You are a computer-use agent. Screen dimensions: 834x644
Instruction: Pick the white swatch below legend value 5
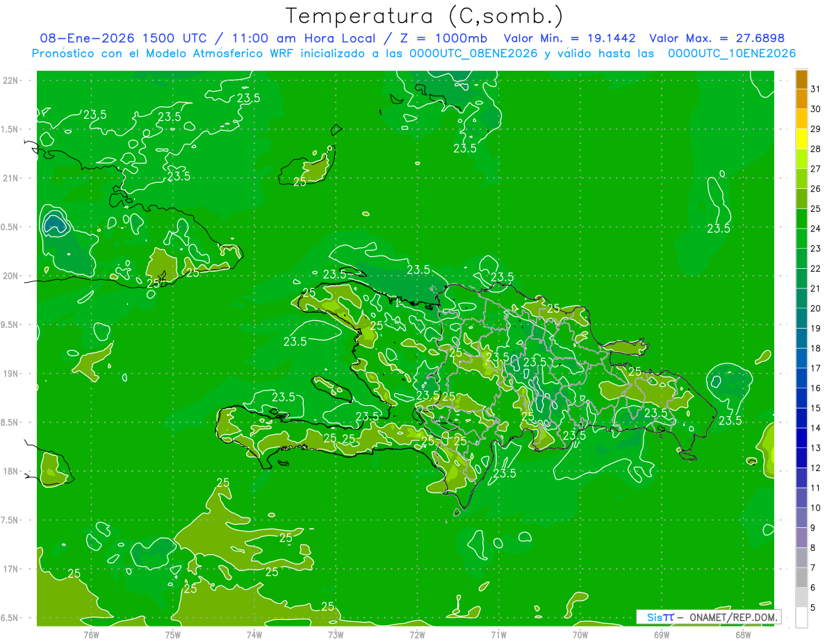pos(802,618)
